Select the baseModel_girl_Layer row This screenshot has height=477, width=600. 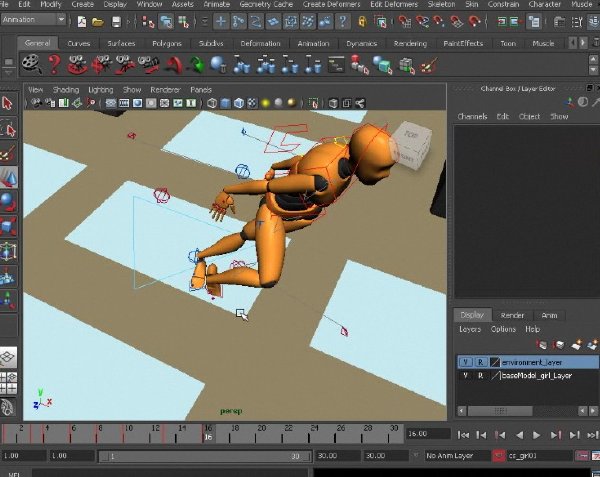[x=528, y=376]
